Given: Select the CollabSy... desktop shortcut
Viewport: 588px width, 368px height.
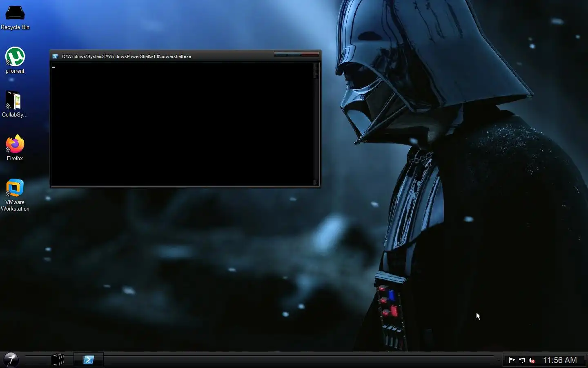Looking at the screenshot, I should [x=15, y=104].
